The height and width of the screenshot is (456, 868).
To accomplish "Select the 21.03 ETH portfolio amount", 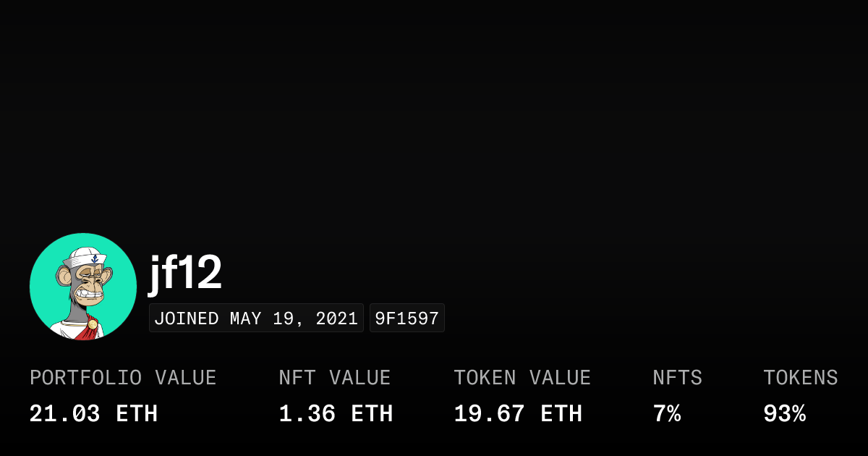I will [x=93, y=414].
